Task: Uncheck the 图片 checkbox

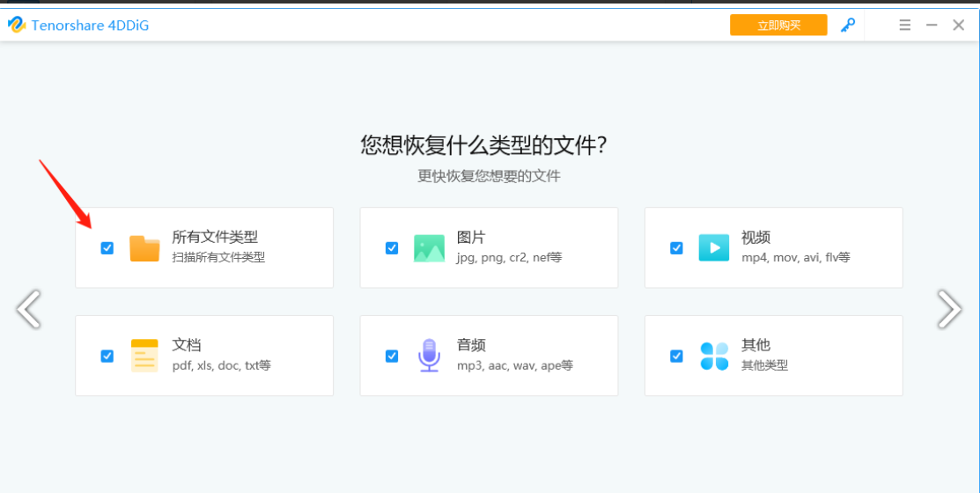Action: click(x=392, y=248)
